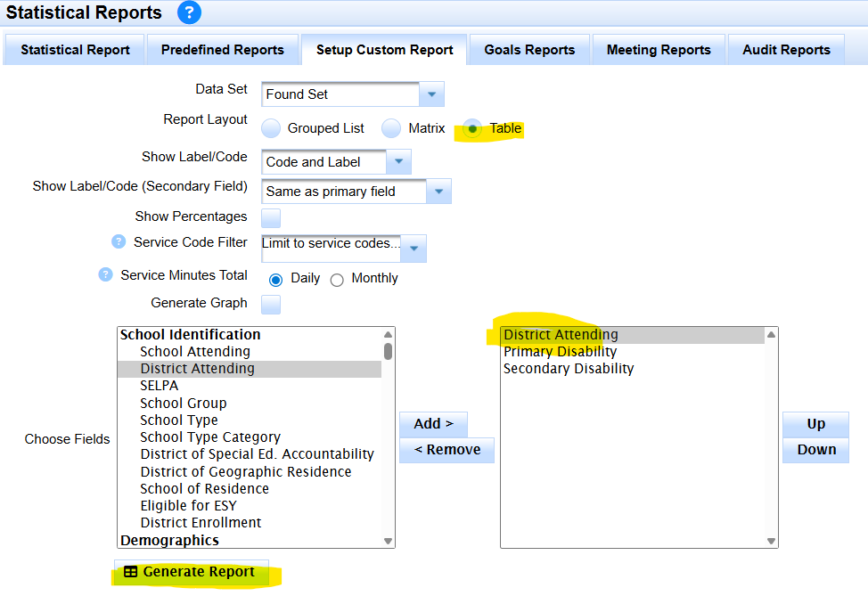
Task: Open the Service Code Filter dropdown
Action: pos(414,250)
